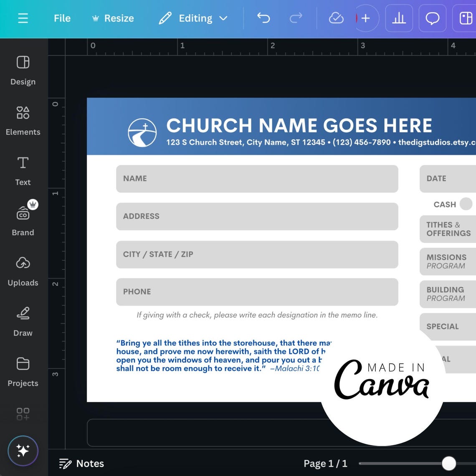Adjust the zoom slider at bottom right

tap(448, 463)
